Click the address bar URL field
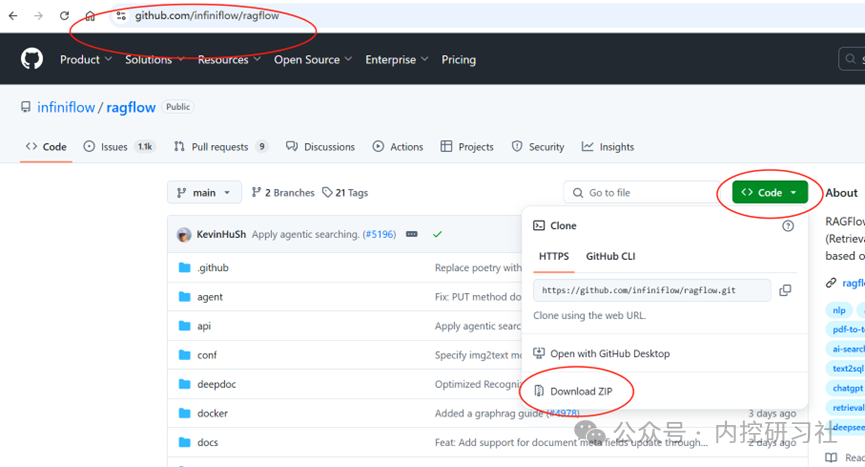 (485, 16)
